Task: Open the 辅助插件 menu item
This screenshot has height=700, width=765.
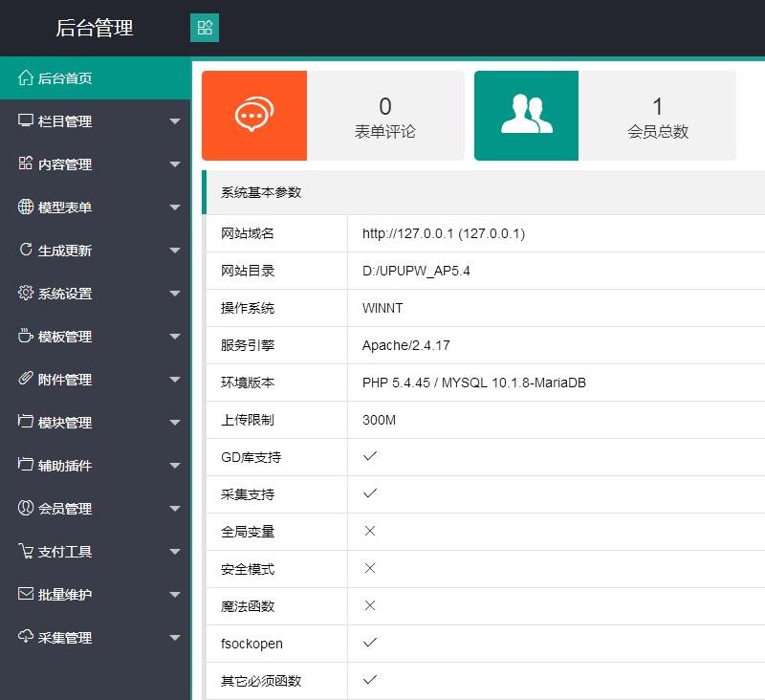Action: [x=65, y=466]
